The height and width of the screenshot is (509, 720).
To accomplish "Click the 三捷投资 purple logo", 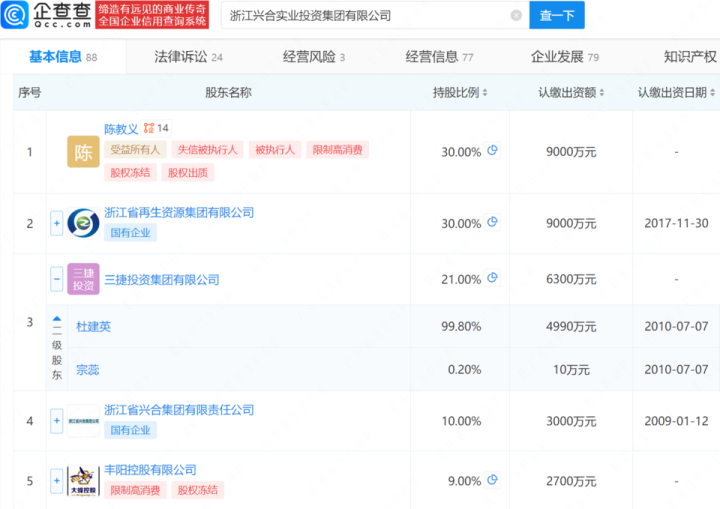I will (x=83, y=279).
